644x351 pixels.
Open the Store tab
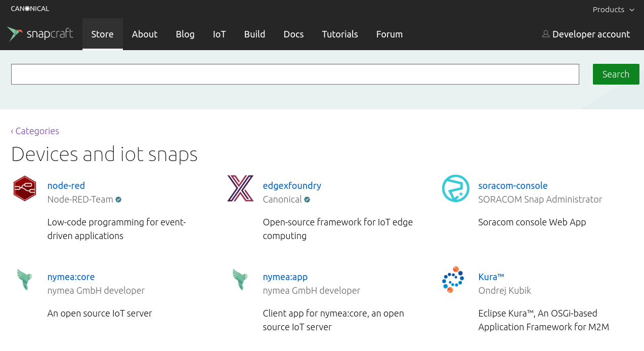click(103, 34)
